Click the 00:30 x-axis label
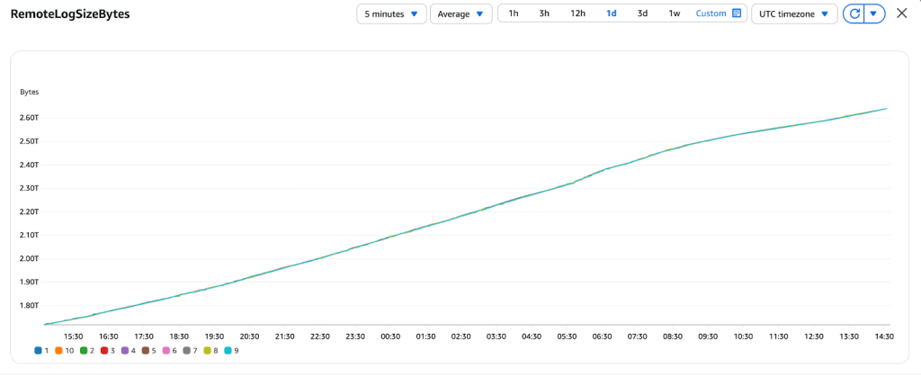Image resolution: width=921 pixels, height=377 pixels. click(x=391, y=336)
